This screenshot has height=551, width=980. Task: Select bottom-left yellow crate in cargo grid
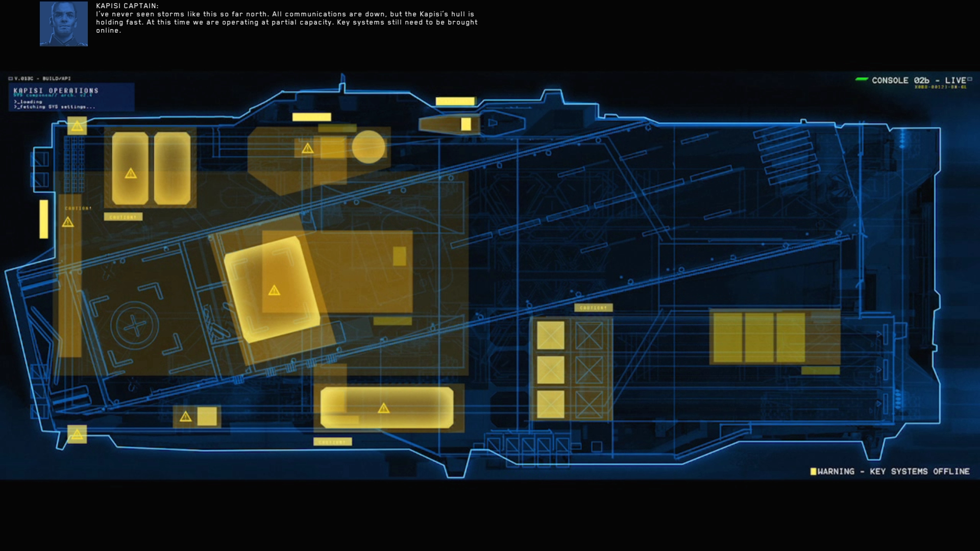coord(551,404)
